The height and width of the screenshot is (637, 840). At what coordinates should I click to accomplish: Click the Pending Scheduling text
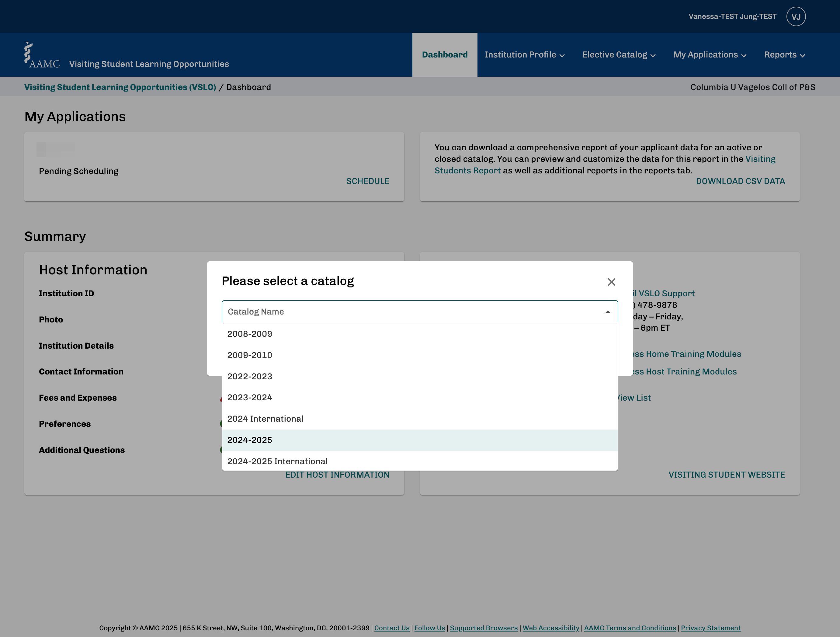(78, 171)
